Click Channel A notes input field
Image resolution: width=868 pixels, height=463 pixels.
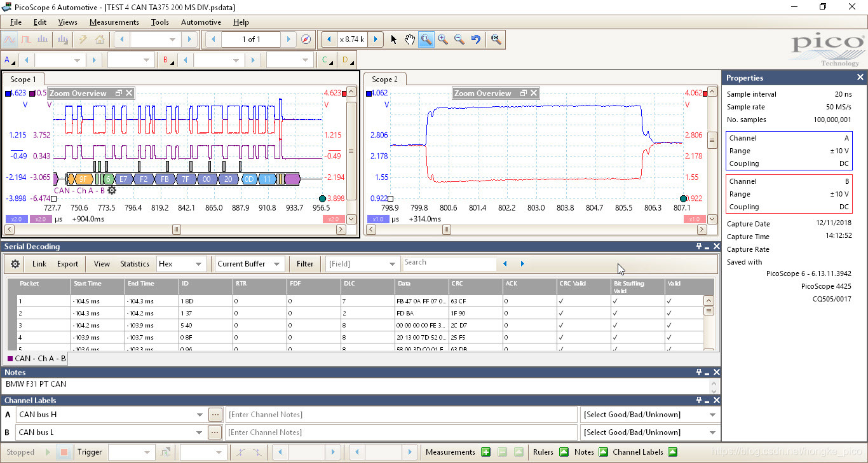(401, 415)
